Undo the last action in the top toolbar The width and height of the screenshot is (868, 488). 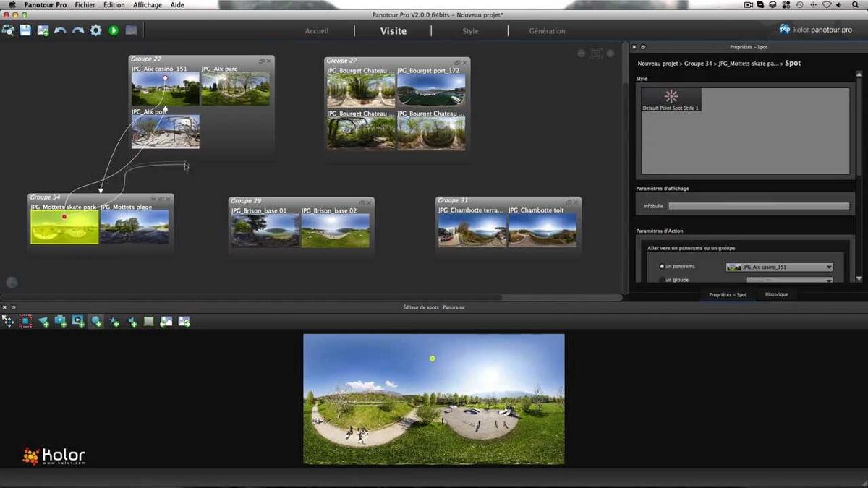60,30
